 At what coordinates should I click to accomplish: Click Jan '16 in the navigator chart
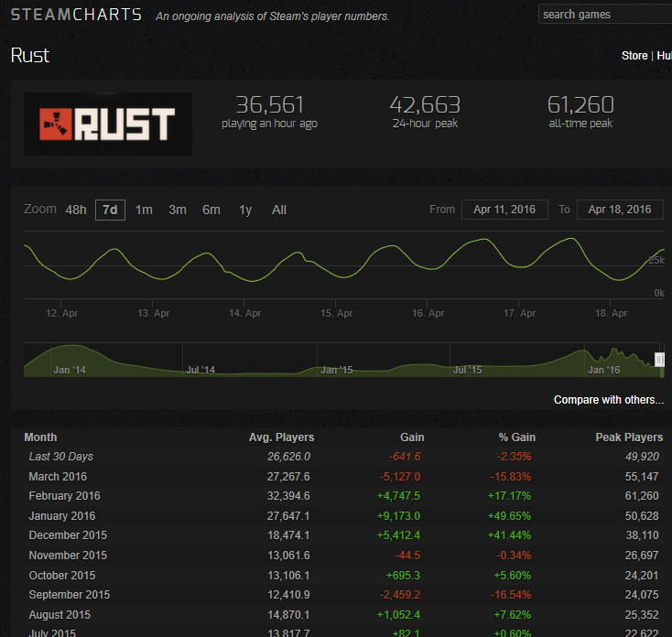(604, 370)
